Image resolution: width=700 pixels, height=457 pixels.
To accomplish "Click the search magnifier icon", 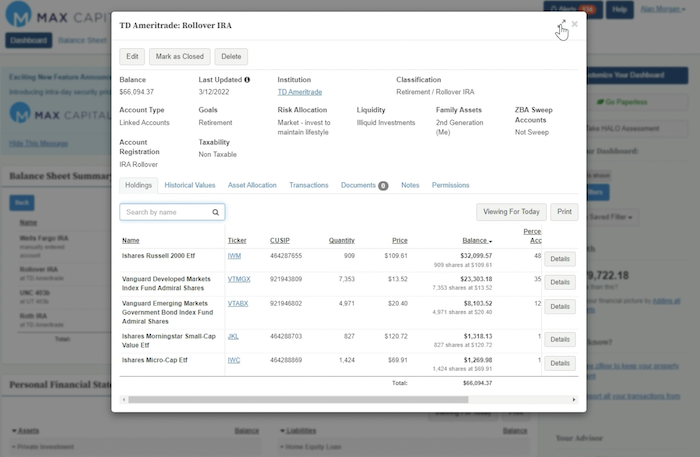I will 216,212.
